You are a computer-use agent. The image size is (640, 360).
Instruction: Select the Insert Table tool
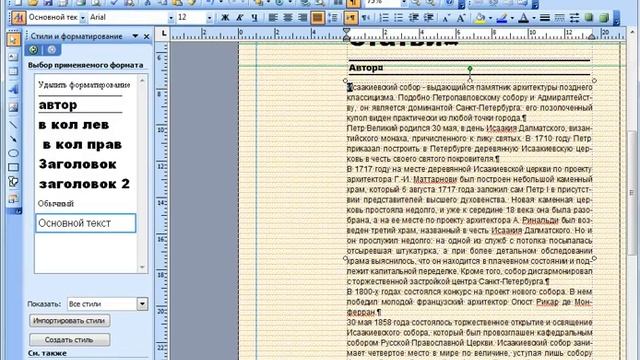coord(13,72)
